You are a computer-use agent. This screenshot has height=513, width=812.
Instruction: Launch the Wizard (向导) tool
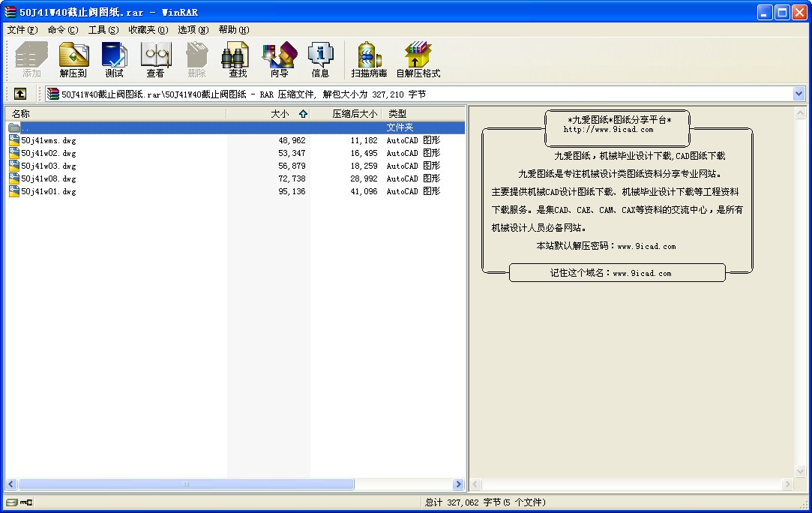coord(279,60)
